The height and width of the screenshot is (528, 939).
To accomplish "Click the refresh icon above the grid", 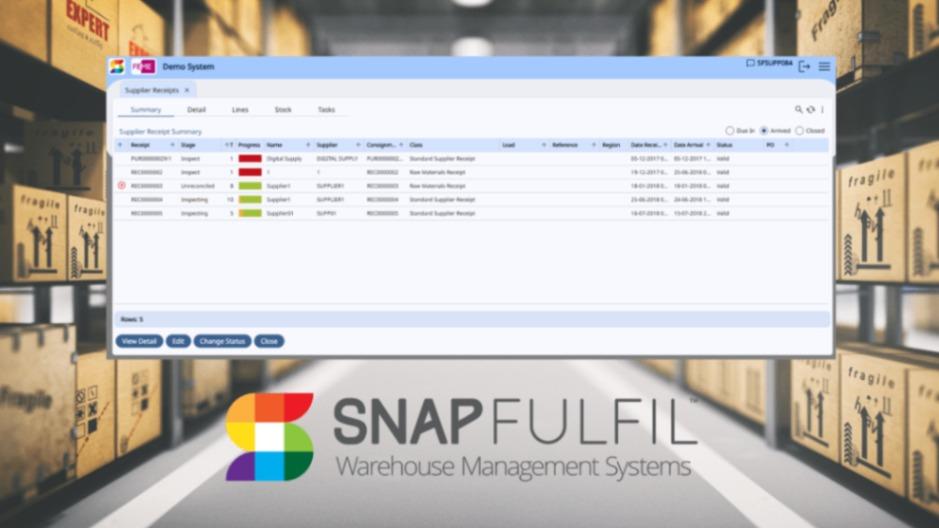I will [x=811, y=110].
